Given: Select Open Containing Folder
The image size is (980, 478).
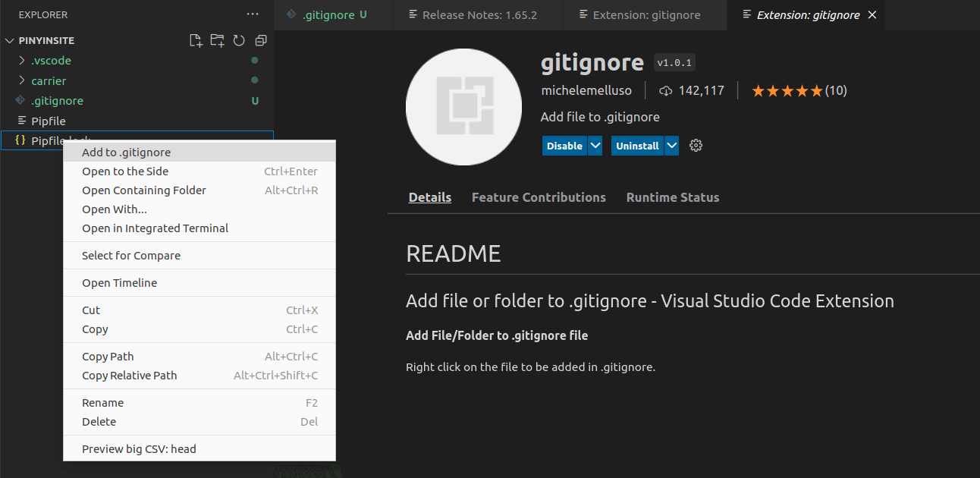Looking at the screenshot, I should tap(199, 190).
